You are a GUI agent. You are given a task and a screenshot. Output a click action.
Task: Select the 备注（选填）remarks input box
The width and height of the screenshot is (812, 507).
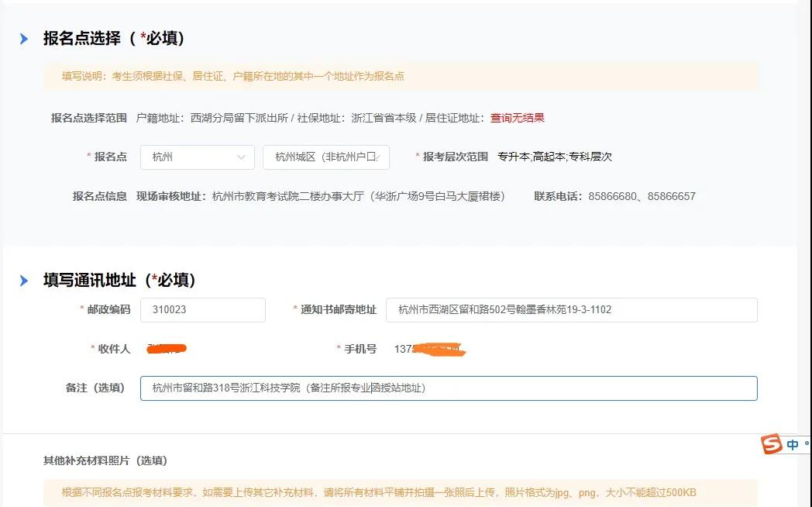click(x=449, y=388)
